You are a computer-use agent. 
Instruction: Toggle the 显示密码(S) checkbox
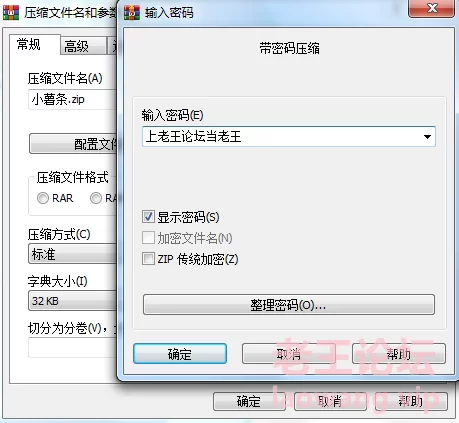(x=148, y=217)
